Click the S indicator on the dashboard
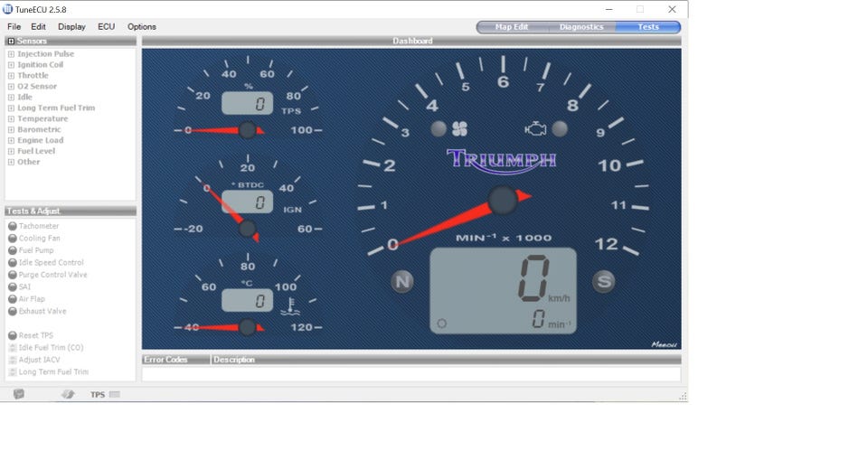The width and height of the screenshot is (868, 460). (x=603, y=282)
